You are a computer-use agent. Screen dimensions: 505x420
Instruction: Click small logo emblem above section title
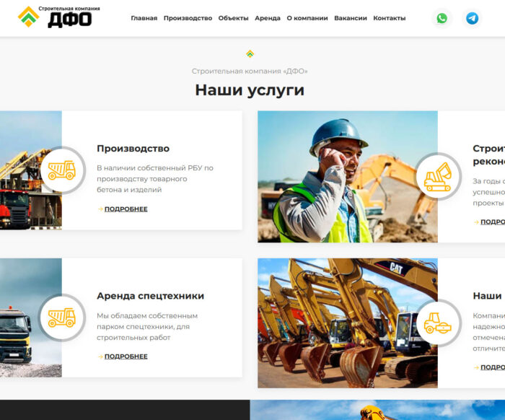250,54
